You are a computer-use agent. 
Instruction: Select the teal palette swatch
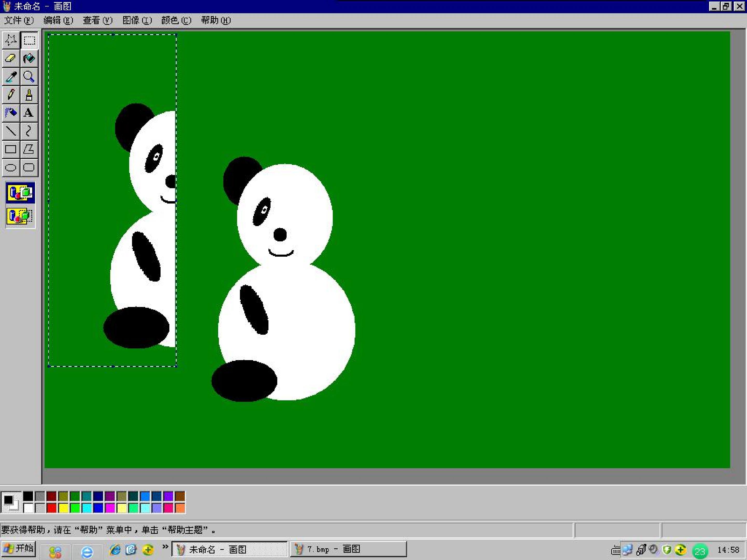[x=87, y=496]
